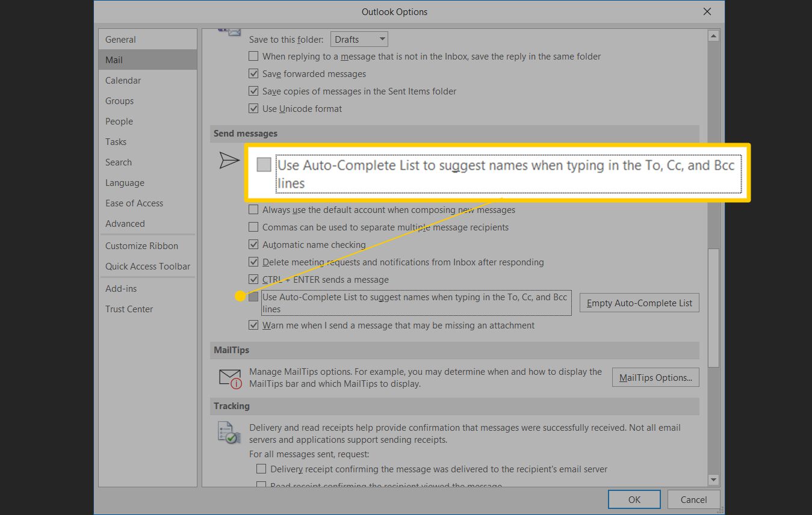Switch to Calendar options
The height and width of the screenshot is (515, 812).
[147, 81]
